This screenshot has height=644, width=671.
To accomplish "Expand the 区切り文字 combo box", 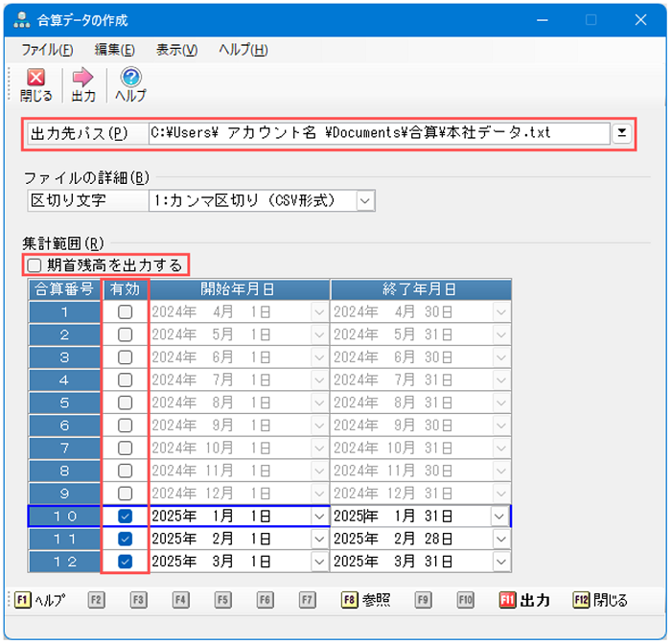I will point(364,200).
